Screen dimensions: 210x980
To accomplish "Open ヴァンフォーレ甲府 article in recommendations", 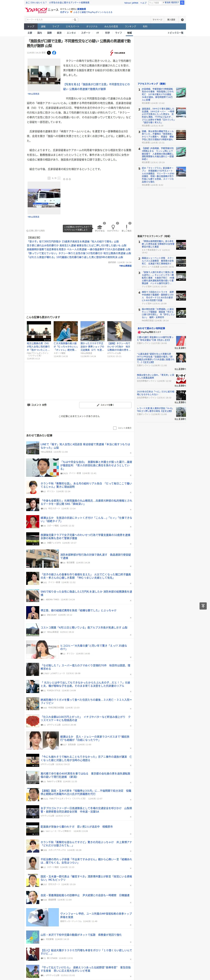I will click(96, 915).
